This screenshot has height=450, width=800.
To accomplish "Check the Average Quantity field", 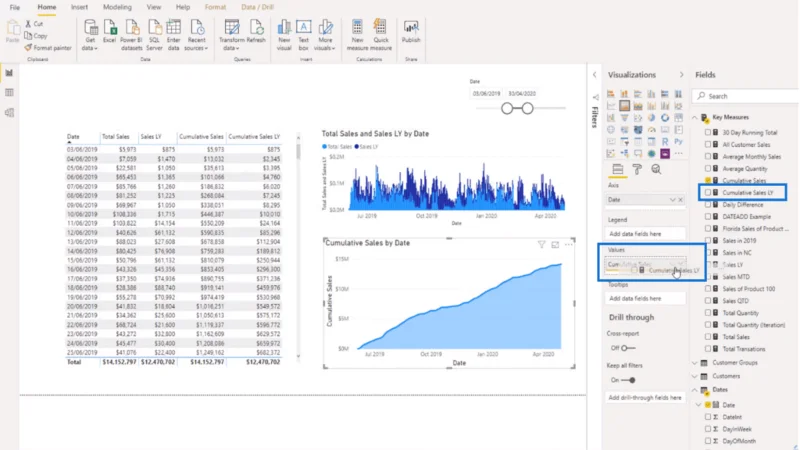I will point(708,168).
